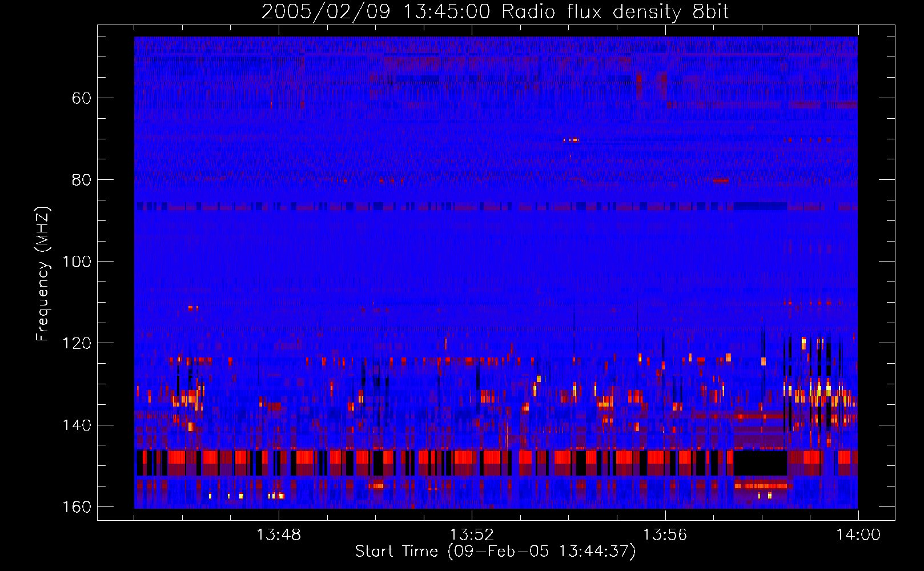The image size is (924, 571).
Task: Click the plot title '2005/02/09 13:45:00 Radio flux density 8bit'
Action: 495,12
